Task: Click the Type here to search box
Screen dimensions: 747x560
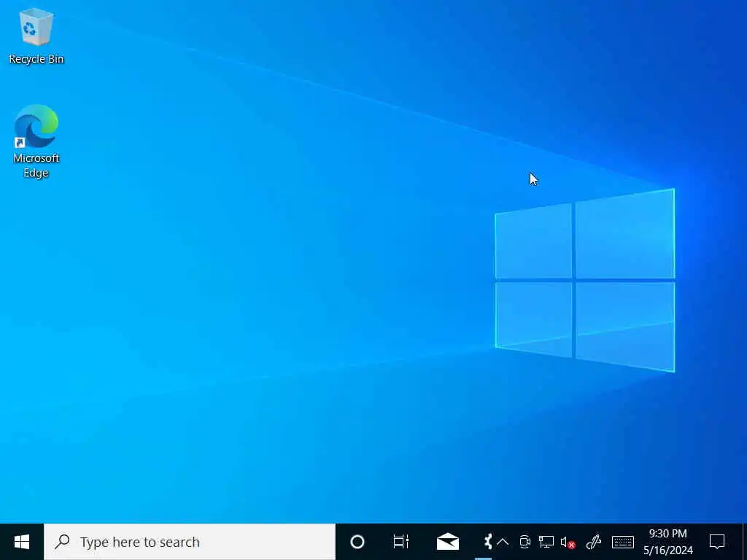Action: [190, 542]
